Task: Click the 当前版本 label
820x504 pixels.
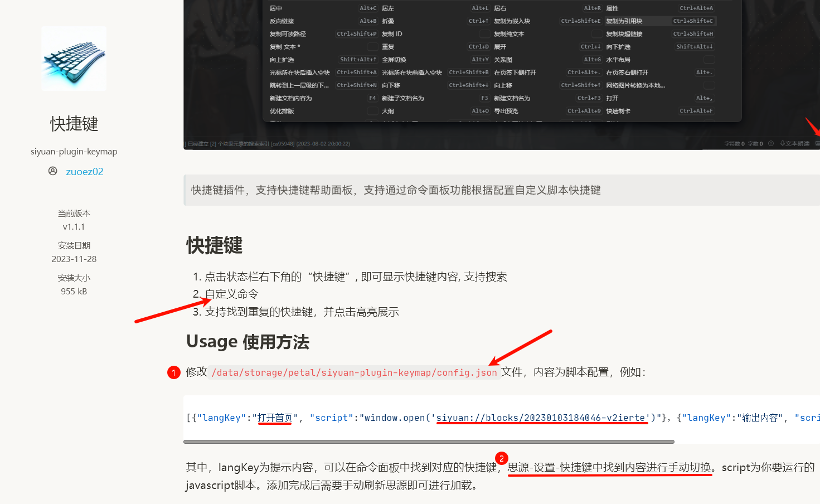Action: (x=74, y=214)
